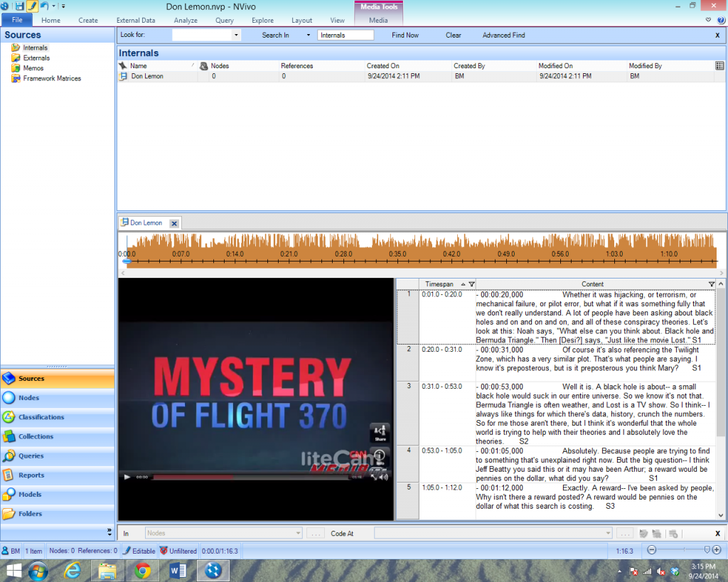Sort list by the Created On column
The width and height of the screenshot is (728, 582).
pyautogui.click(x=383, y=66)
